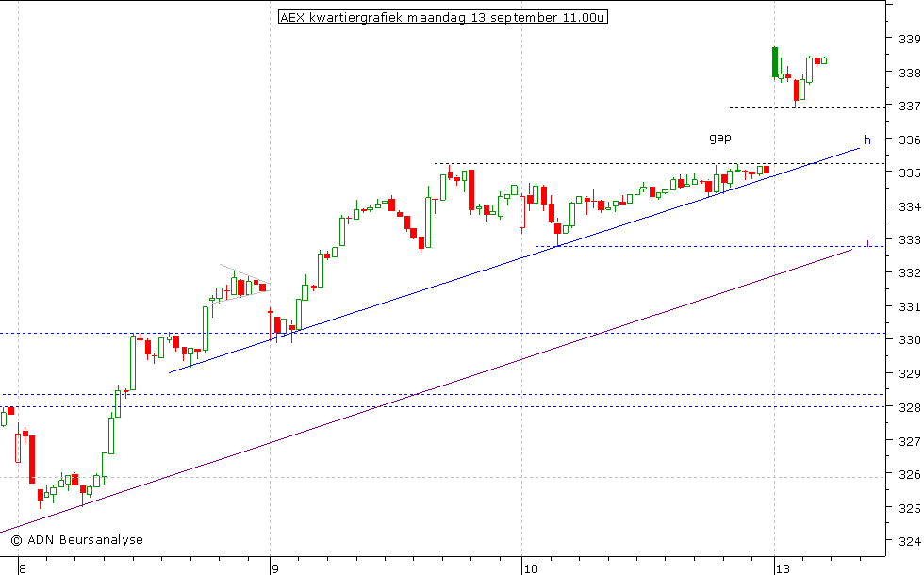The height and width of the screenshot is (575, 924).
Task: Click the 336 price axis label
Action: (909, 140)
